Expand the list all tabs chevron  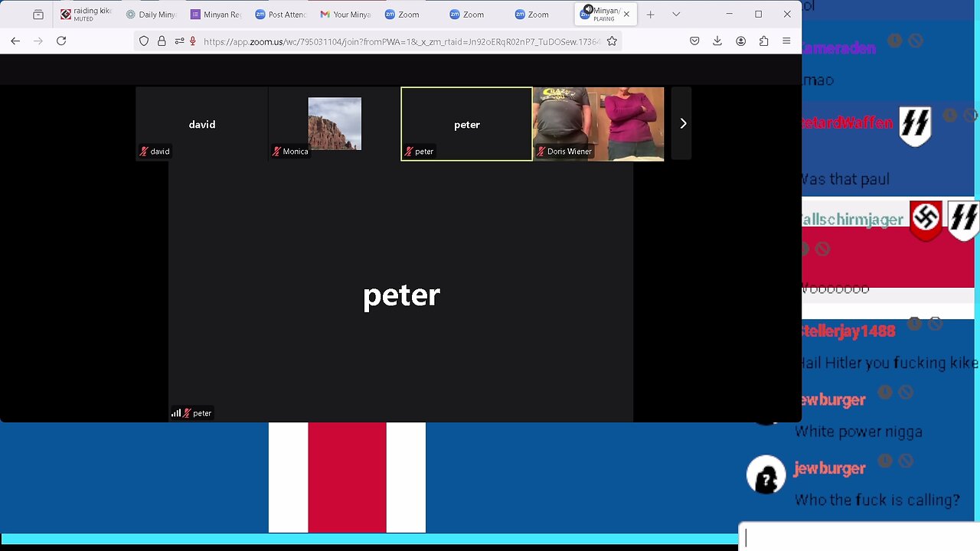pos(676,15)
